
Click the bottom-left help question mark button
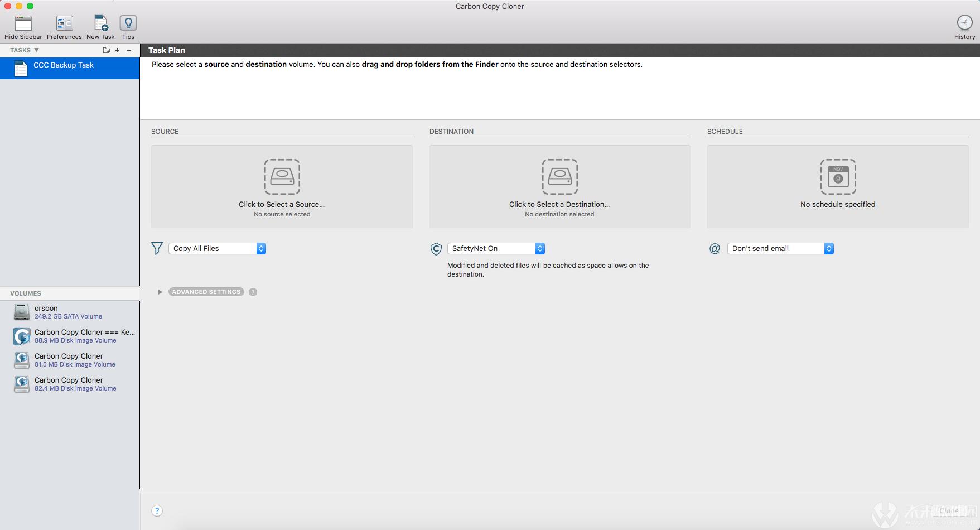[x=157, y=511]
